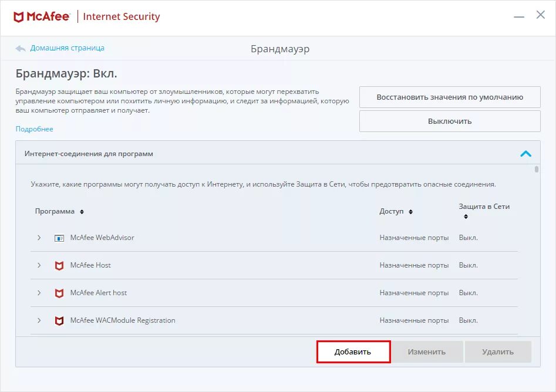Viewport: 556px width, 392px height.
Task: Expand the McAfee WebAdvisor row chevron
Action: tap(39, 238)
